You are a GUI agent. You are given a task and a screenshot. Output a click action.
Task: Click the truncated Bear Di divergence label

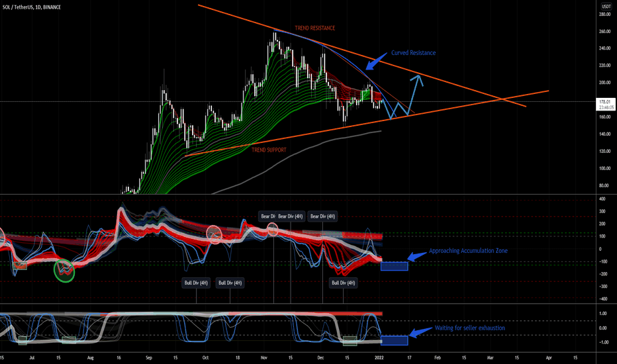click(x=267, y=216)
